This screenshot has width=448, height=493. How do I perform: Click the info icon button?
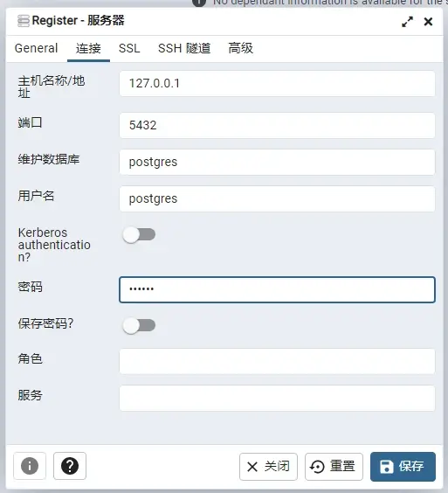[x=30, y=466]
